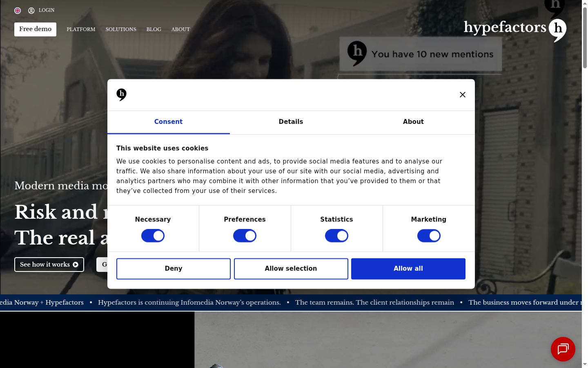Close the cookie consent dialog
The height and width of the screenshot is (368, 588).
[463, 94]
